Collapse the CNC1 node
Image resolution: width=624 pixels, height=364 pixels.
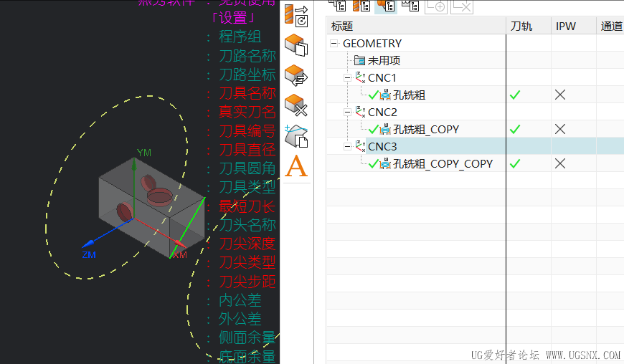[x=348, y=78]
